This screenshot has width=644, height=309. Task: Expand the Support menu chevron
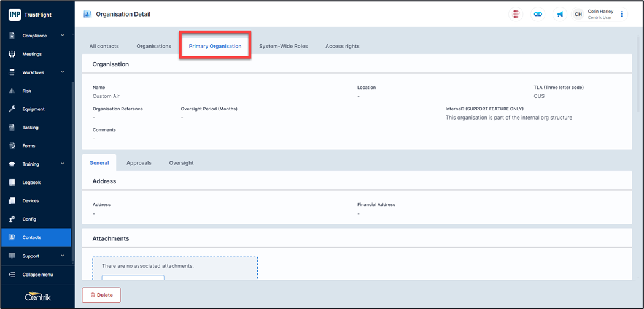[63, 256]
